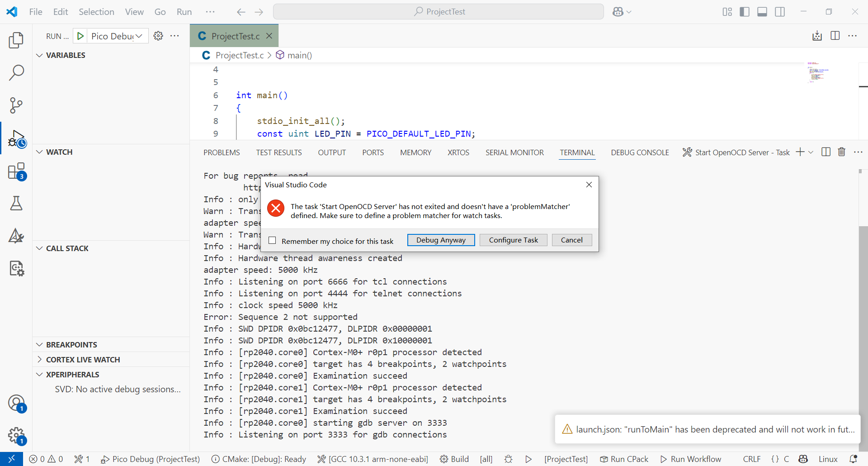This screenshot has width=868, height=466.
Task: Open launch.json via gear icon
Action: pyautogui.click(x=158, y=36)
